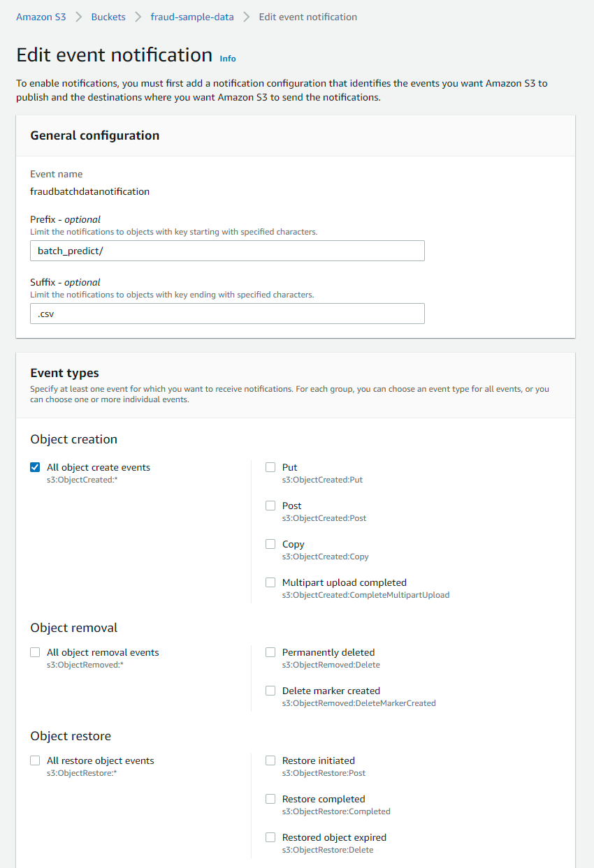Screen dimensions: 594x868
Task: Click the Prefix input field
Action: [x=227, y=251]
